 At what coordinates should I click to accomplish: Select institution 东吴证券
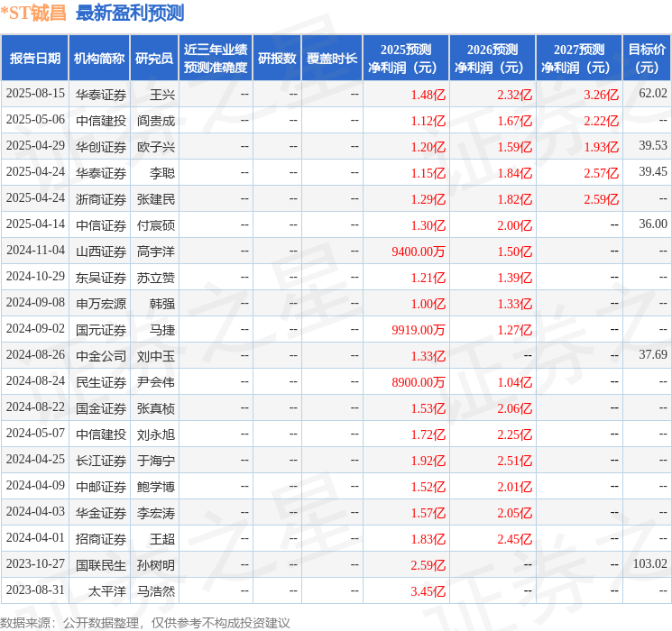pyautogui.click(x=101, y=278)
